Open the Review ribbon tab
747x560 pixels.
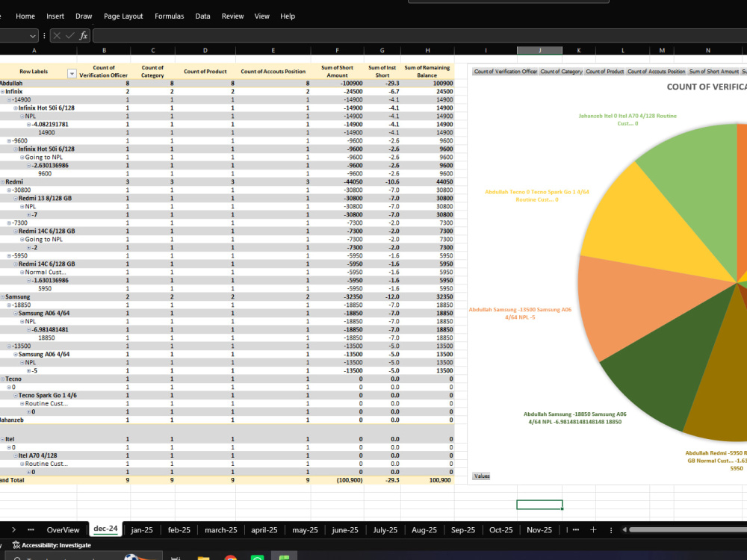click(x=232, y=16)
